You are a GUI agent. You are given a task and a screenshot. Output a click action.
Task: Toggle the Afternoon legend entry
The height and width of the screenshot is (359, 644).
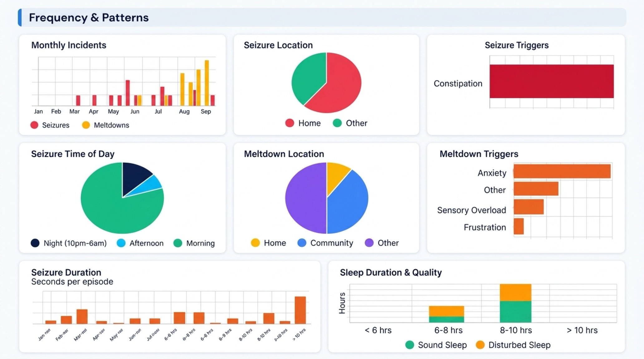[140, 243]
